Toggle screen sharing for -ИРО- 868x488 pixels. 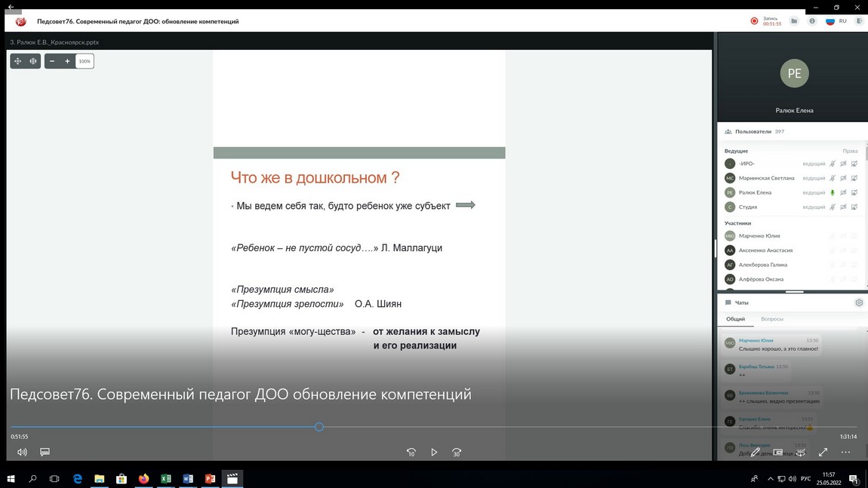click(854, 164)
